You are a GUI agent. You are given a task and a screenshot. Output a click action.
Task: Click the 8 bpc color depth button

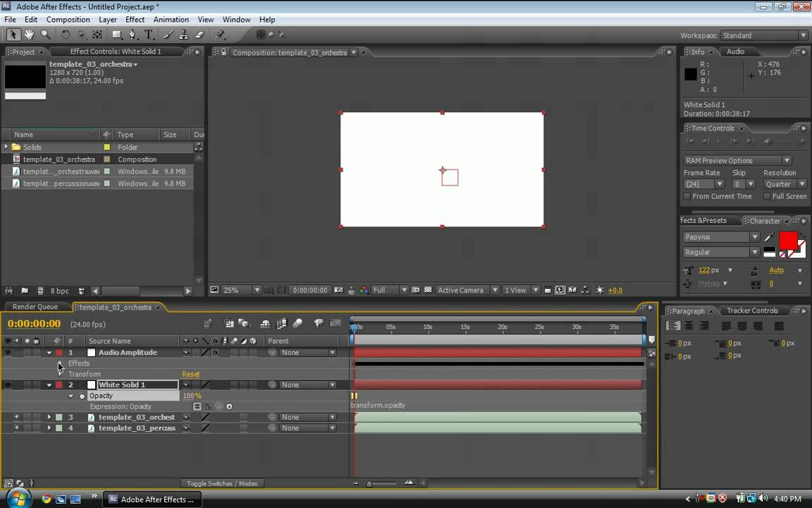pos(59,291)
